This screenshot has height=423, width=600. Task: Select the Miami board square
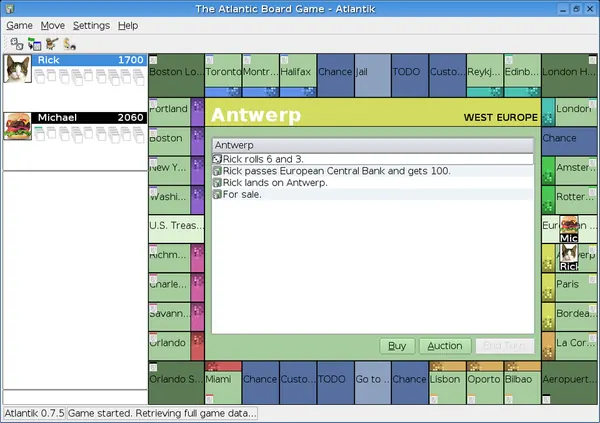tap(223, 382)
